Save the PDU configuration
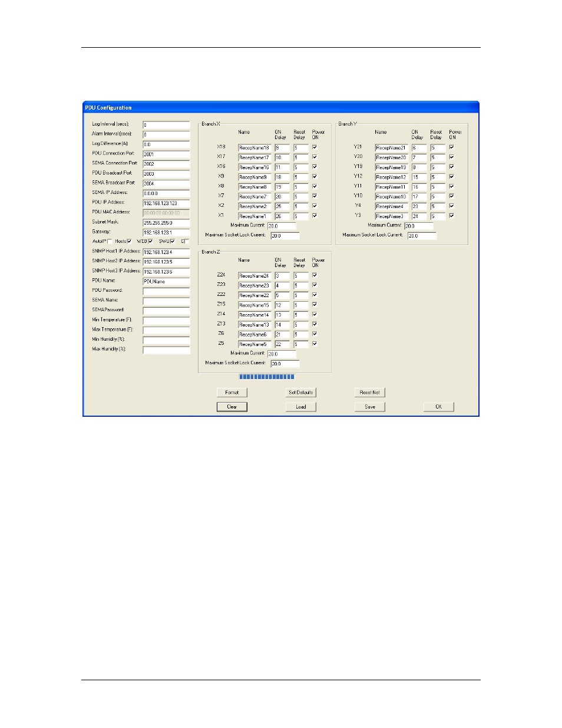This screenshot has height=728, width=562. click(370, 407)
